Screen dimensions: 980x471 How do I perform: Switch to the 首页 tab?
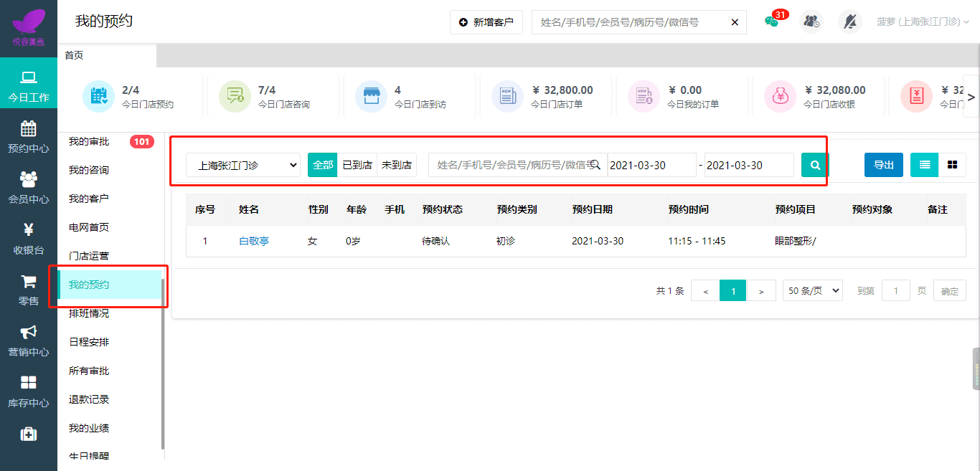74,55
